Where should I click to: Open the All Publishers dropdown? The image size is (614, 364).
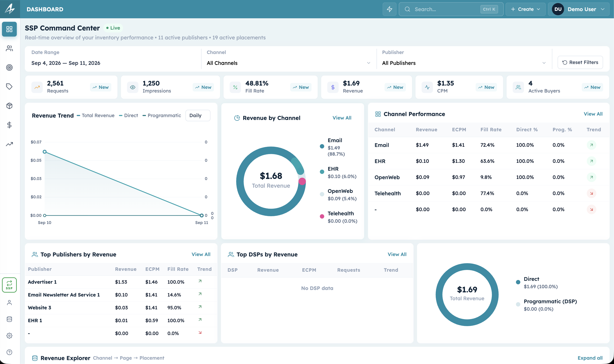click(x=464, y=63)
